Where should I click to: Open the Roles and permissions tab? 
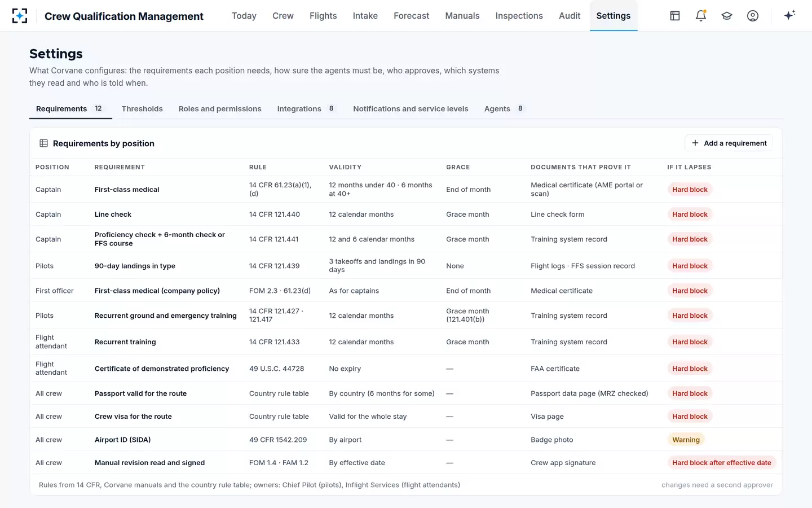point(220,109)
